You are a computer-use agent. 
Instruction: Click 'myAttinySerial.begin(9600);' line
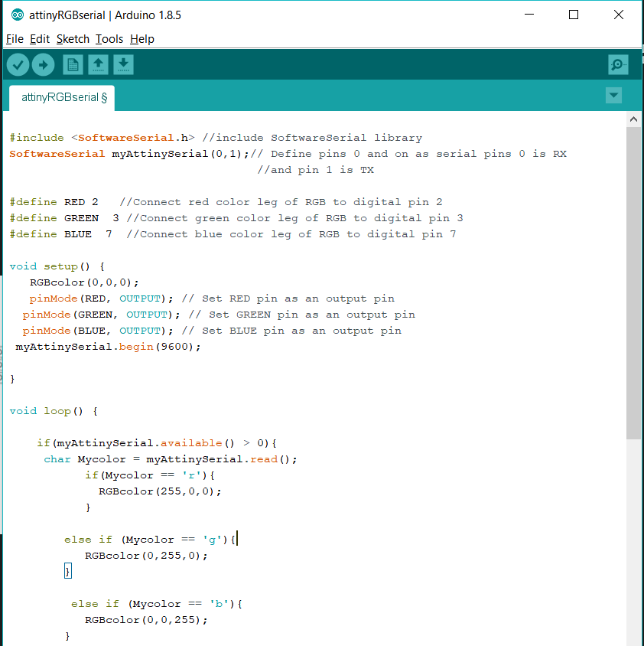pos(108,347)
